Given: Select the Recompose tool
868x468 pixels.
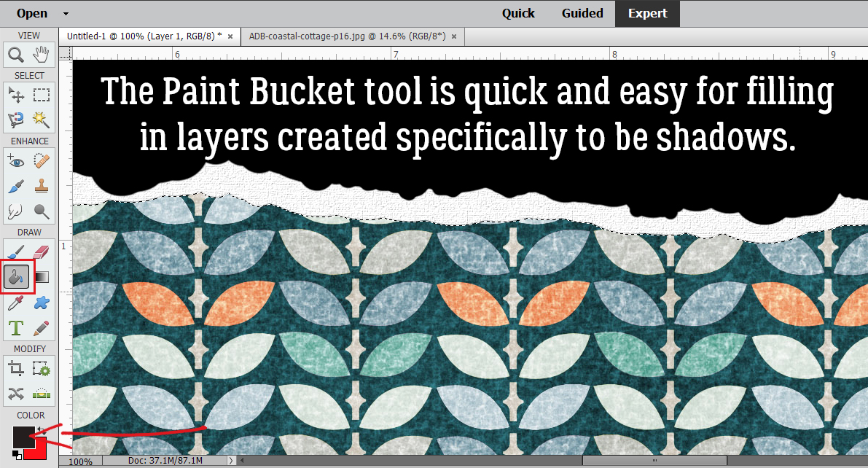Looking at the screenshot, I should pyautogui.click(x=42, y=368).
